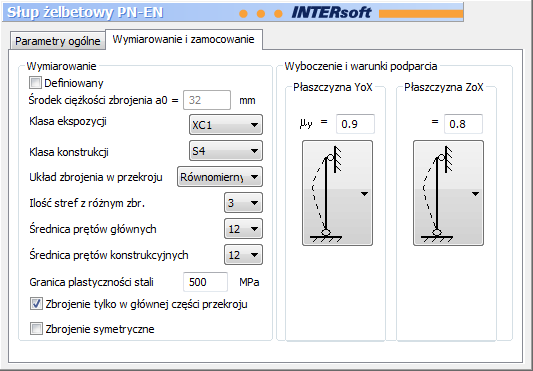Click the 'Płaszczyzna YoX' group title

point(333,87)
